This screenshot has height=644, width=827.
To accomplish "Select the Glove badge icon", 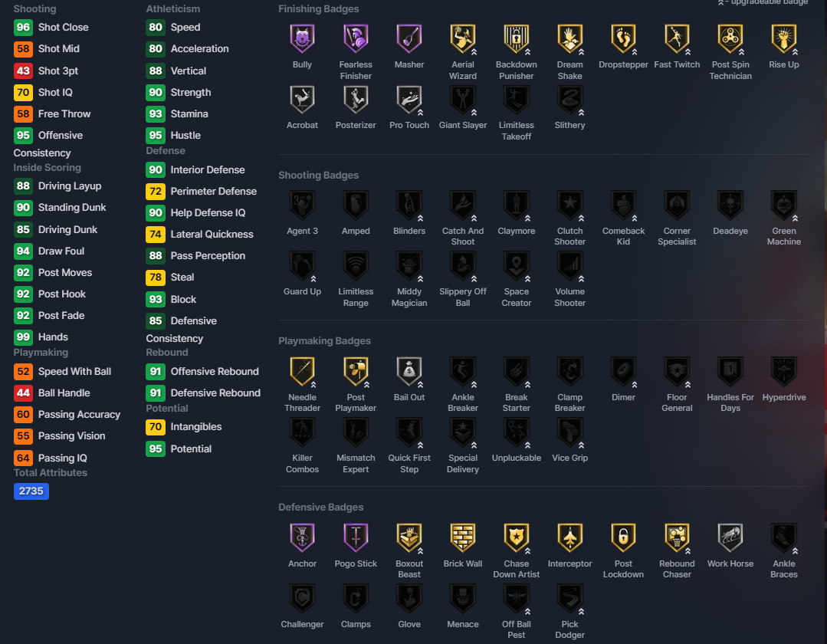I will 409,598.
